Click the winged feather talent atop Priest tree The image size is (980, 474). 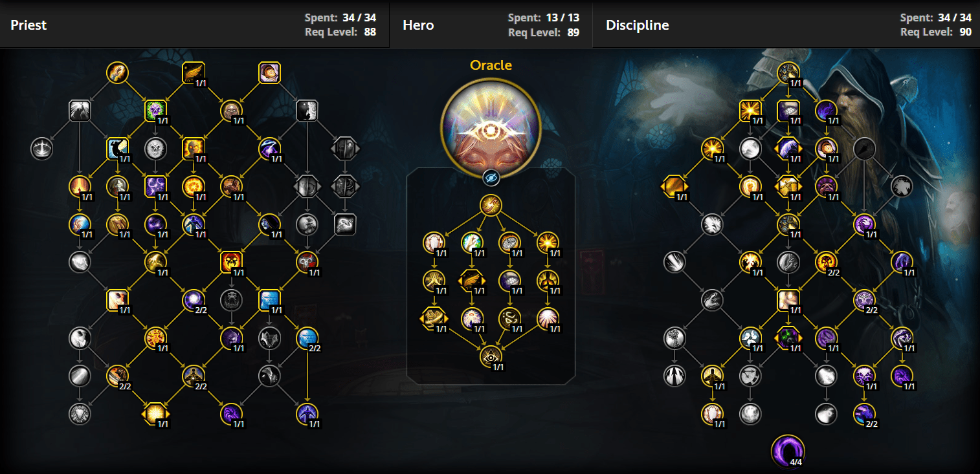[194, 72]
